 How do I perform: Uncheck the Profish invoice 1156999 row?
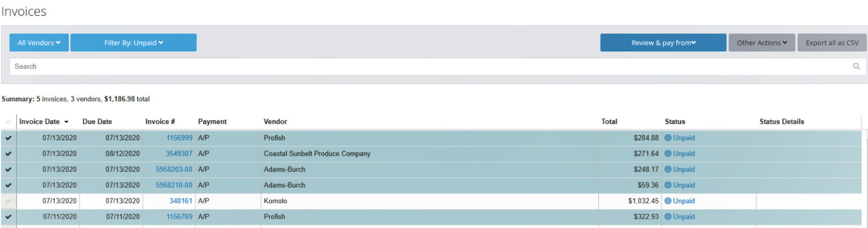click(8, 138)
